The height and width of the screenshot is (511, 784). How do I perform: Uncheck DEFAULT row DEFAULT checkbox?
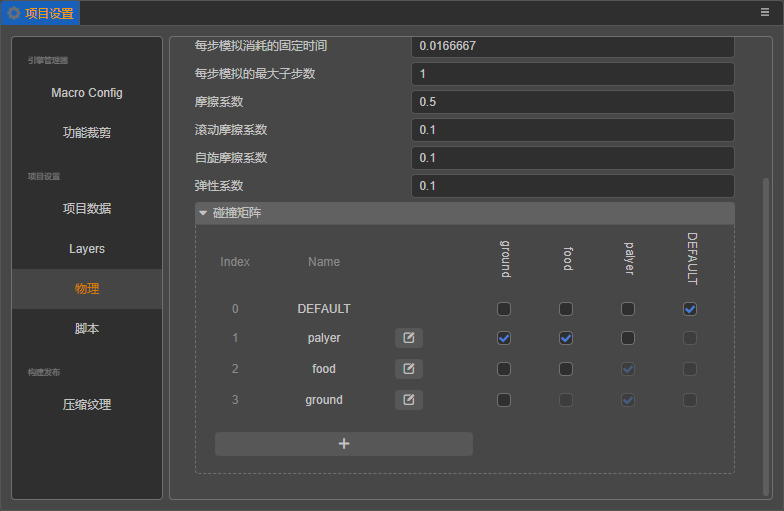(690, 309)
